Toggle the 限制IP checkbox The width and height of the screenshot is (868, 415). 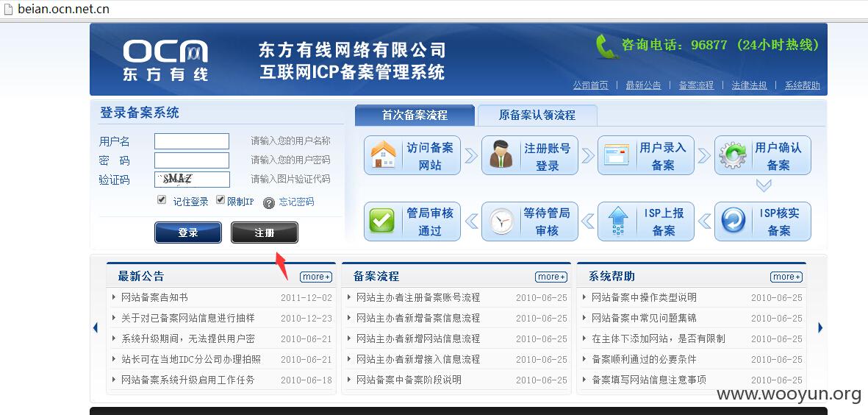coord(220,199)
